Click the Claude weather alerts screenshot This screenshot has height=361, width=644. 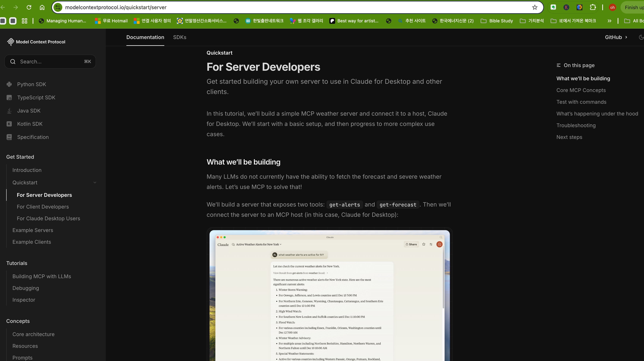click(x=330, y=295)
